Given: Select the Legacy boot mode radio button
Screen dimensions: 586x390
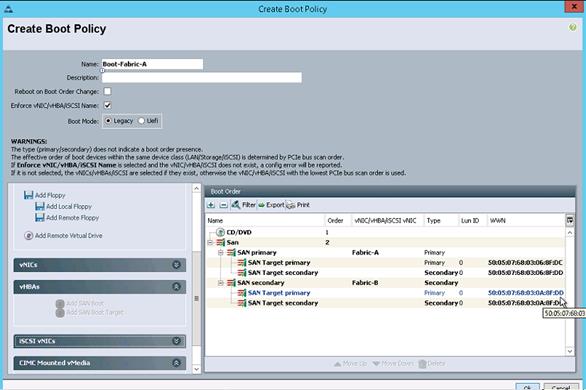Looking at the screenshot, I should coord(108,121).
